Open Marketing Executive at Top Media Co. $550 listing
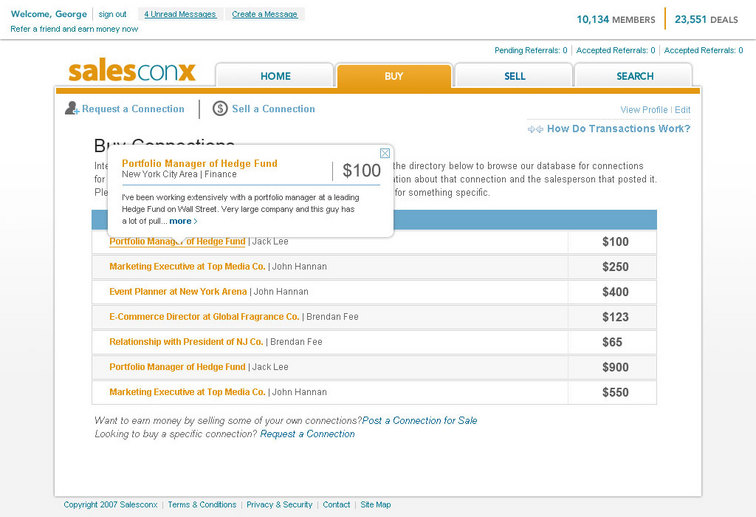The width and height of the screenshot is (756, 517). (x=187, y=392)
